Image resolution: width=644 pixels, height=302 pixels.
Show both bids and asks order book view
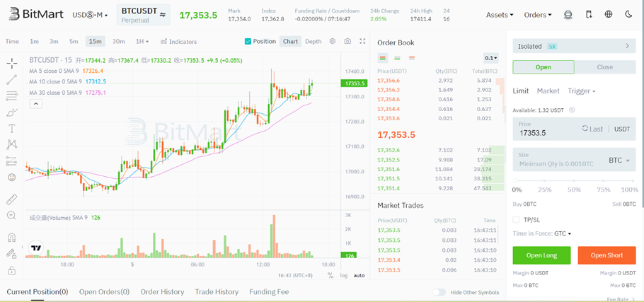(x=382, y=58)
